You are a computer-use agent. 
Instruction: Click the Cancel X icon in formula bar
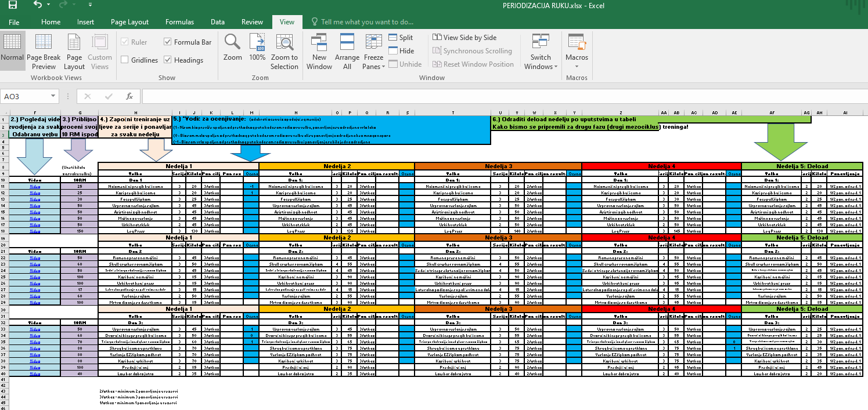click(88, 96)
